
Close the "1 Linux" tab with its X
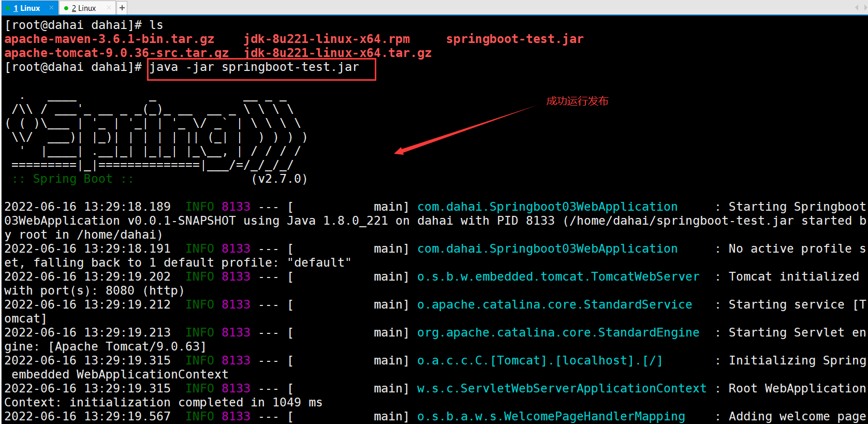pos(51,8)
